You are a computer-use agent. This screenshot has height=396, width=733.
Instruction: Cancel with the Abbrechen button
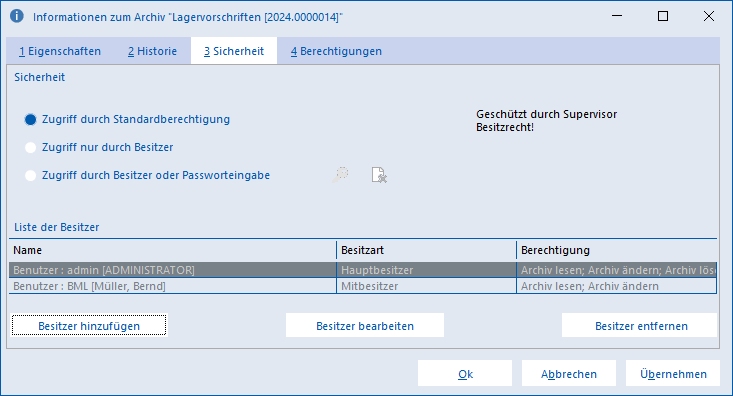tap(569, 374)
